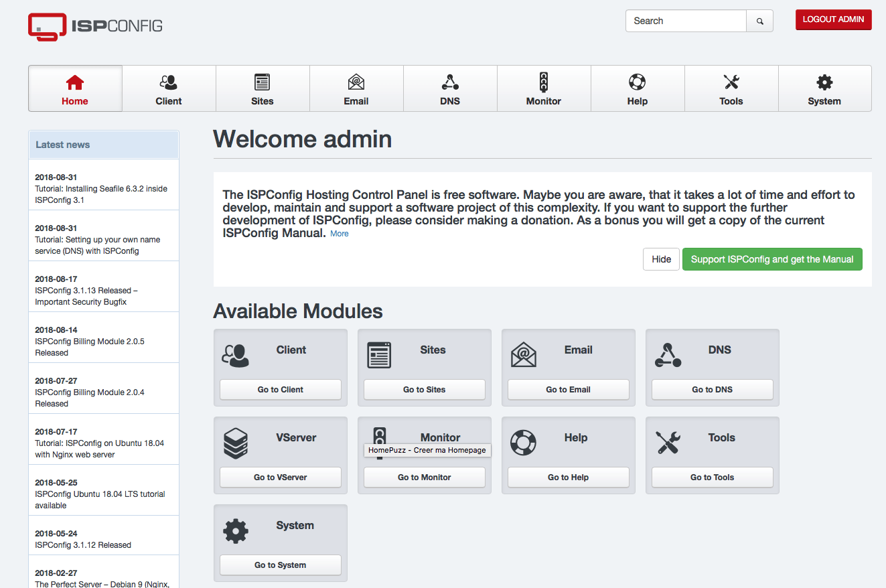Viewport: 886px width, 588px height.
Task: Click the news date 2018-08-14
Action: coord(56,330)
